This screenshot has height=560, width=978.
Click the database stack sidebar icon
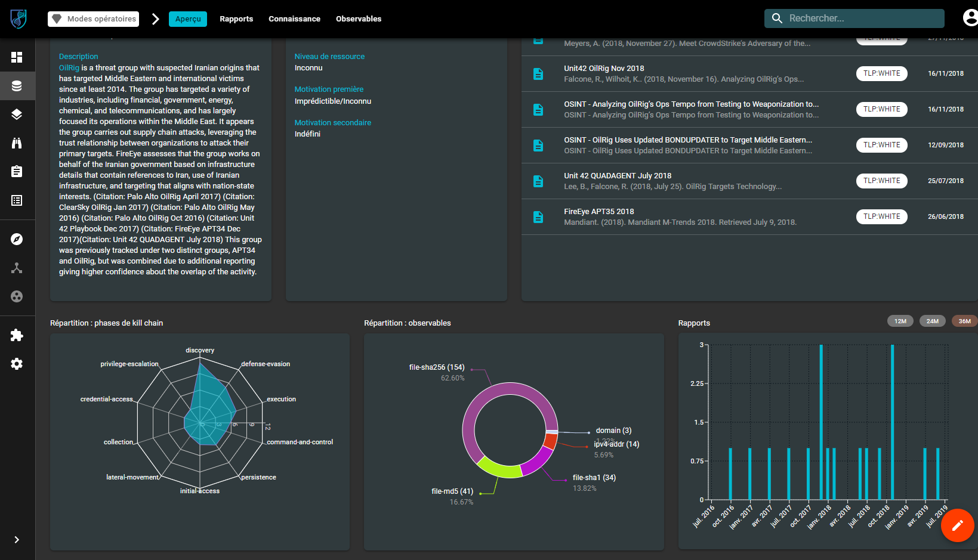tap(17, 86)
